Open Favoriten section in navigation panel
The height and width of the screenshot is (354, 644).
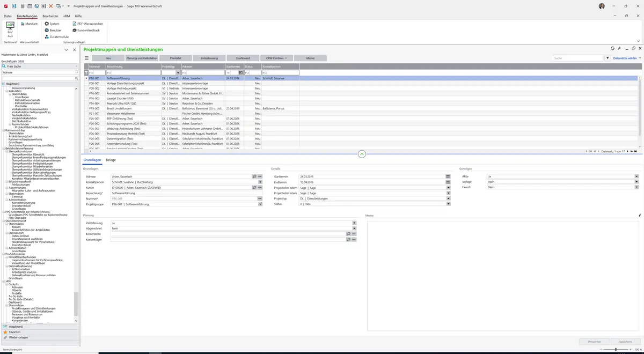[39, 332]
